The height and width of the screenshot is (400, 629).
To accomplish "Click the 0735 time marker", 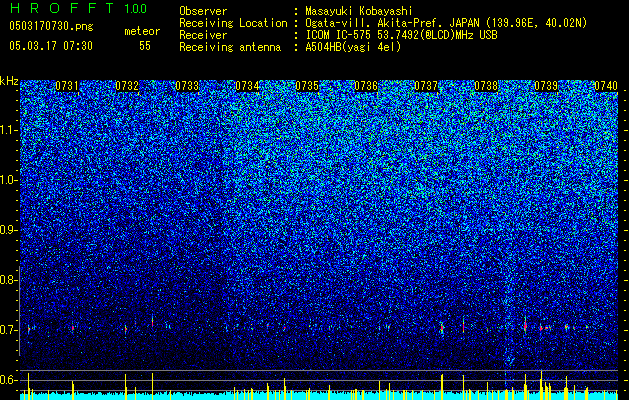I will click(307, 86).
